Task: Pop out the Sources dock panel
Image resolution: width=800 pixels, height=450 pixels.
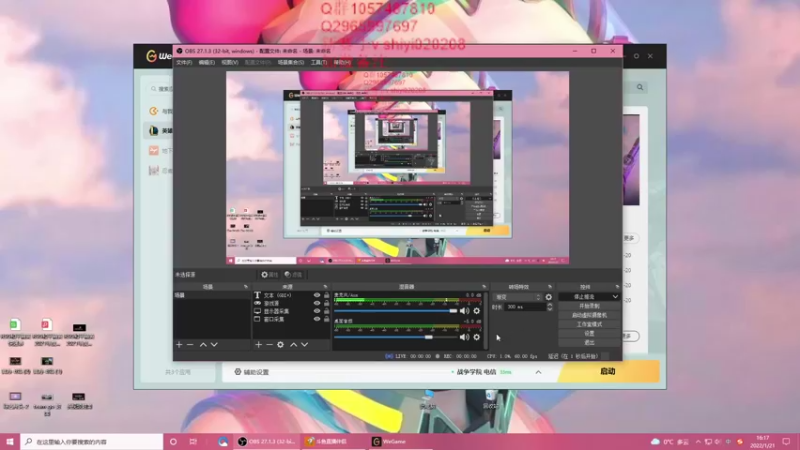Action: coord(325,287)
